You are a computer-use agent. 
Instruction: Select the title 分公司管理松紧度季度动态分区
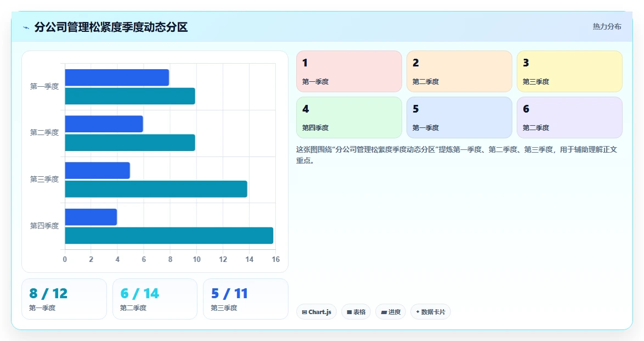(x=111, y=27)
